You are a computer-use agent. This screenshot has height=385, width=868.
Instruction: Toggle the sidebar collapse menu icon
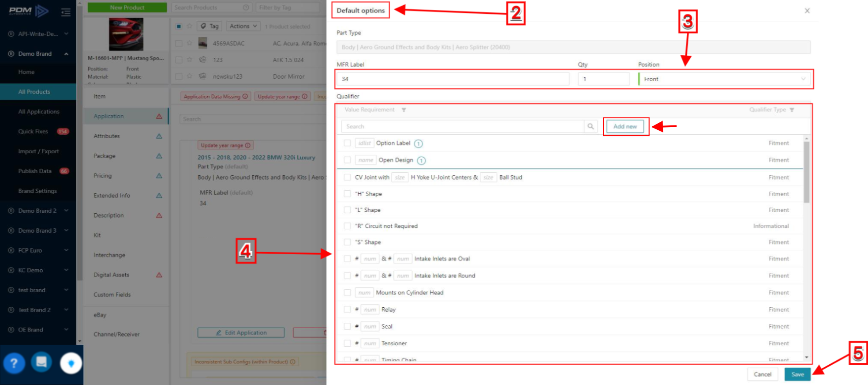click(x=66, y=12)
